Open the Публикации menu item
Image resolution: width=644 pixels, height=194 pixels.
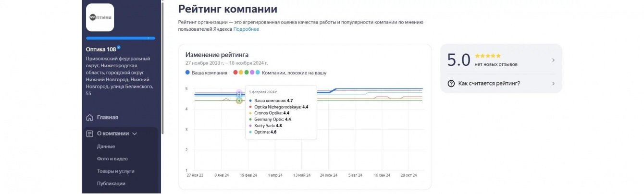111,183
